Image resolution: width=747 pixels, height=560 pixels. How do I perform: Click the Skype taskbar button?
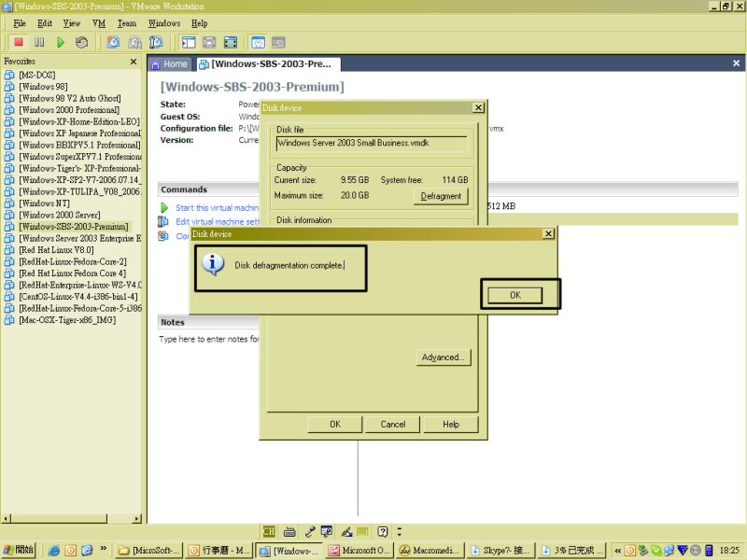click(500, 551)
